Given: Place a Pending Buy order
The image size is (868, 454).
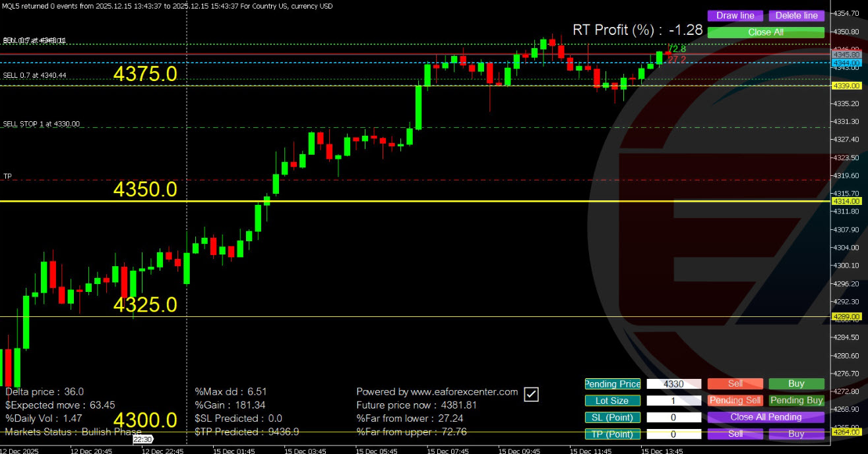Looking at the screenshot, I should pos(796,400).
